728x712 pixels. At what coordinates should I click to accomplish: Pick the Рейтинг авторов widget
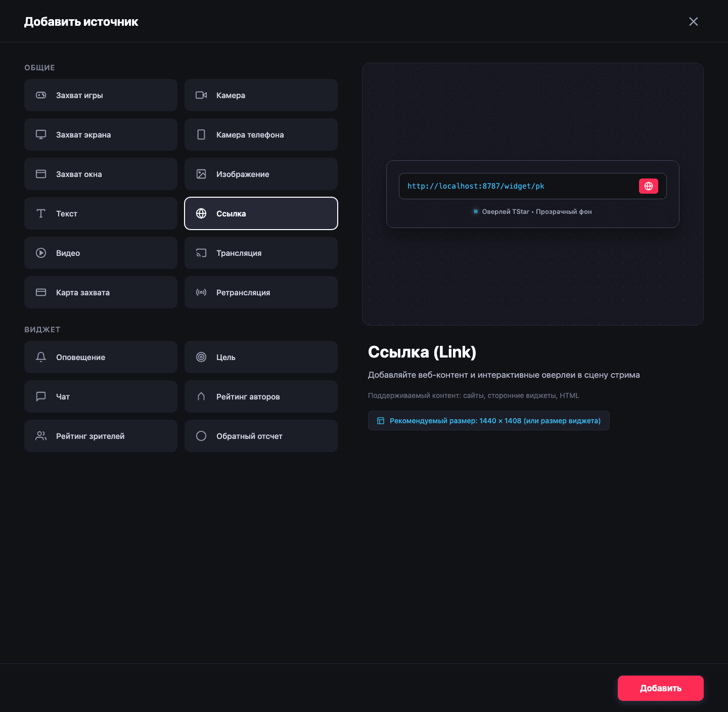coord(261,396)
